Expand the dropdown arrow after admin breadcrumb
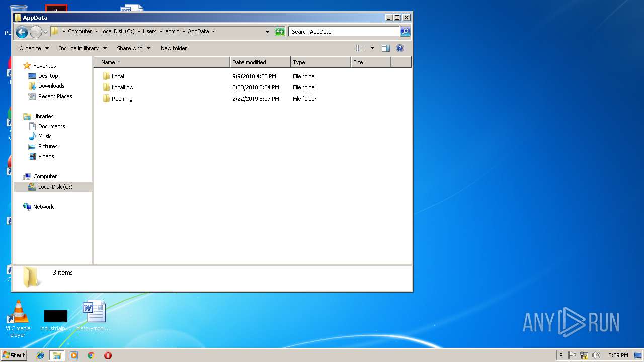The image size is (644, 362). (184, 31)
